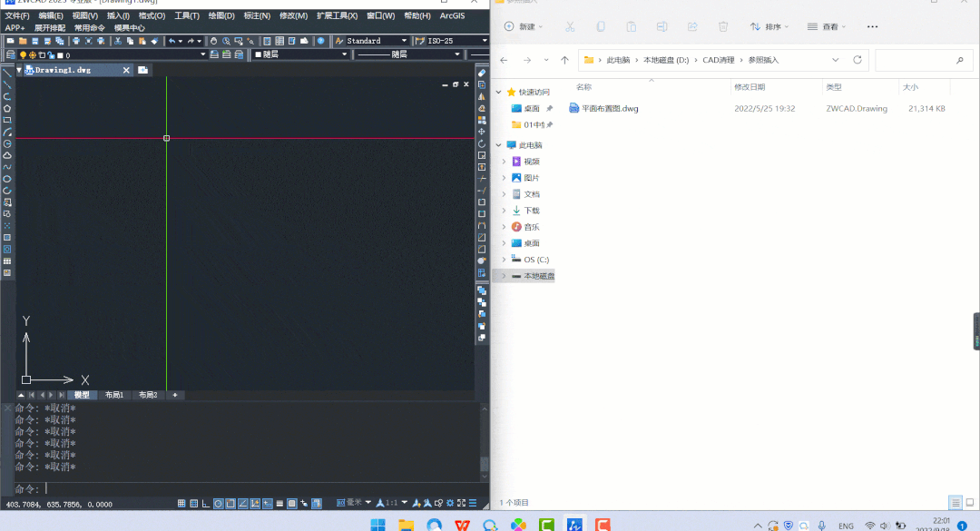Expand the OS (C:) drive in Explorer tree

point(504,259)
